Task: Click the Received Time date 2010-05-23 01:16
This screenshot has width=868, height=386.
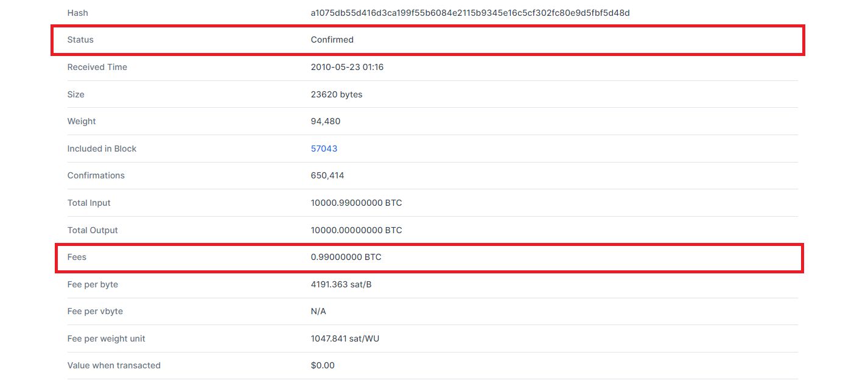Action: [x=347, y=67]
